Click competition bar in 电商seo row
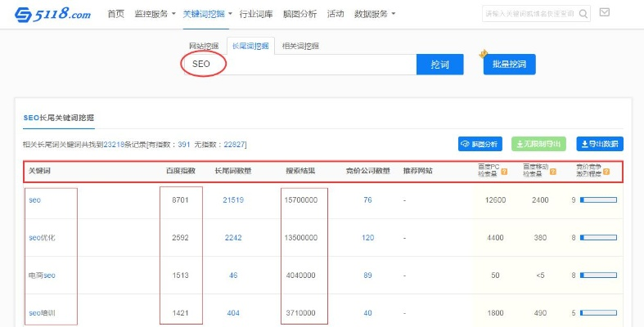The image size is (644, 327). [x=598, y=275]
